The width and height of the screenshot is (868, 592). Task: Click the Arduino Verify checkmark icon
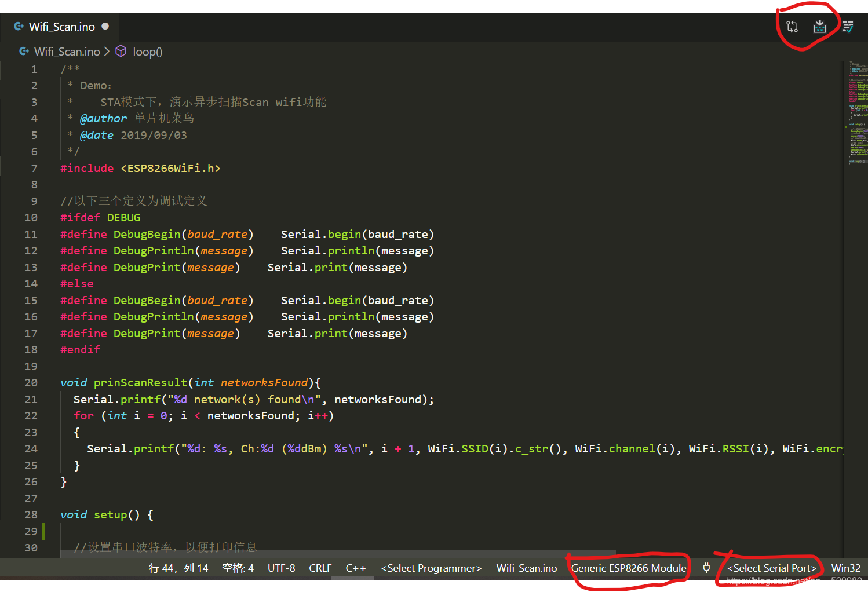click(x=848, y=27)
